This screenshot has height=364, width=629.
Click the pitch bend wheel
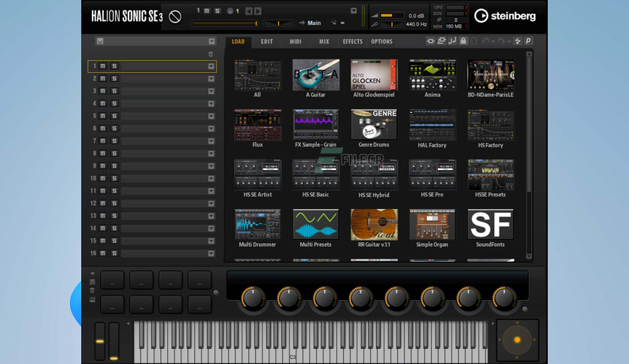(x=100, y=341)
